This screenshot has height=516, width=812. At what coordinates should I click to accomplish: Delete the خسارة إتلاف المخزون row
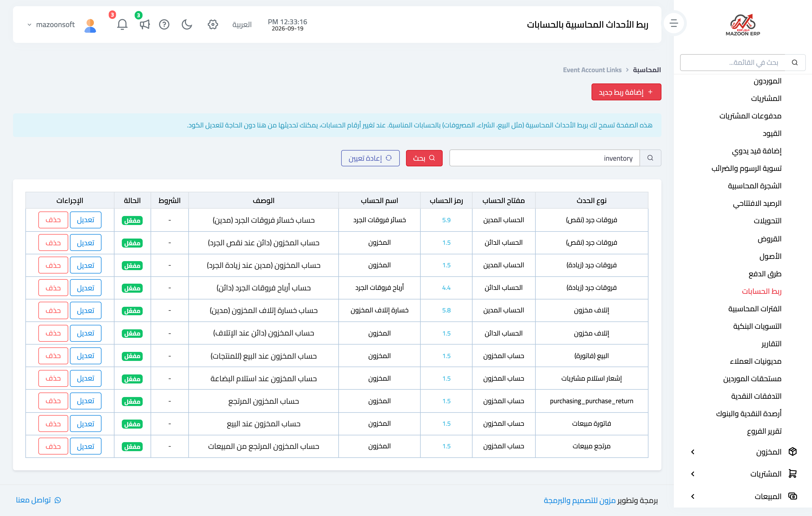coord(53,311)
